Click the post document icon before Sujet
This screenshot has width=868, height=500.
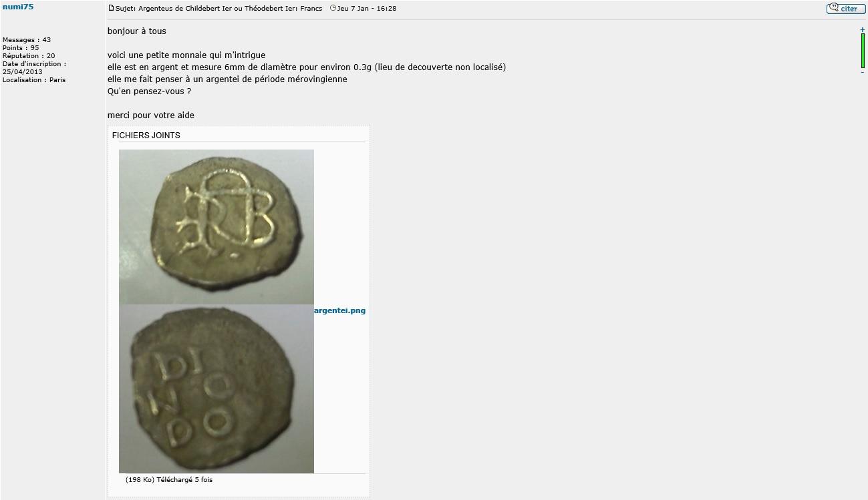click(x=111, y=9)
